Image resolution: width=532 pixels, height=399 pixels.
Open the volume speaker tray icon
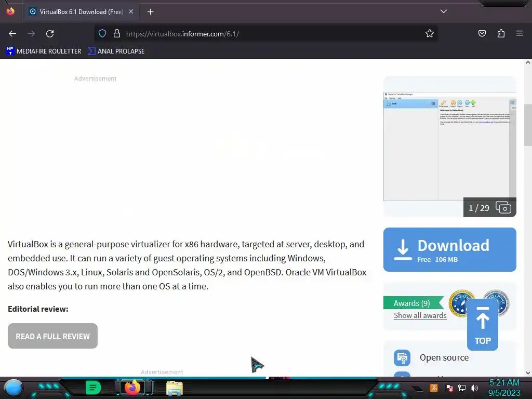point(474,388)
